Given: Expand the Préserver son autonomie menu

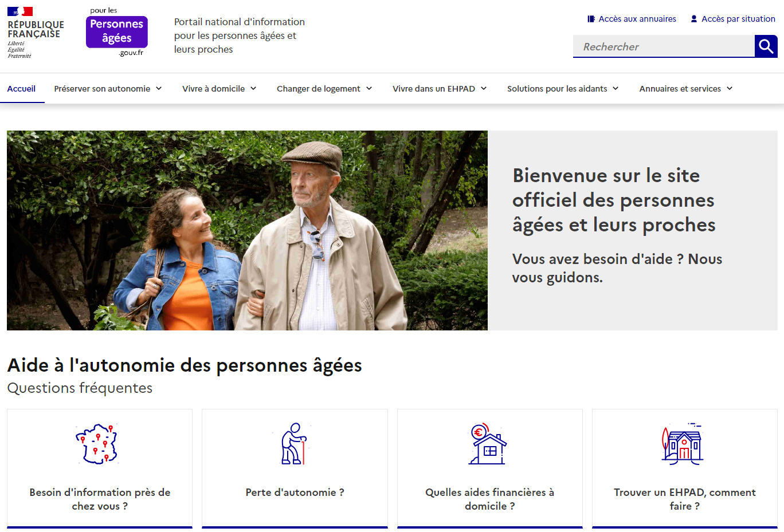Looking at the screenshot, I should click(x=108, y=89).
